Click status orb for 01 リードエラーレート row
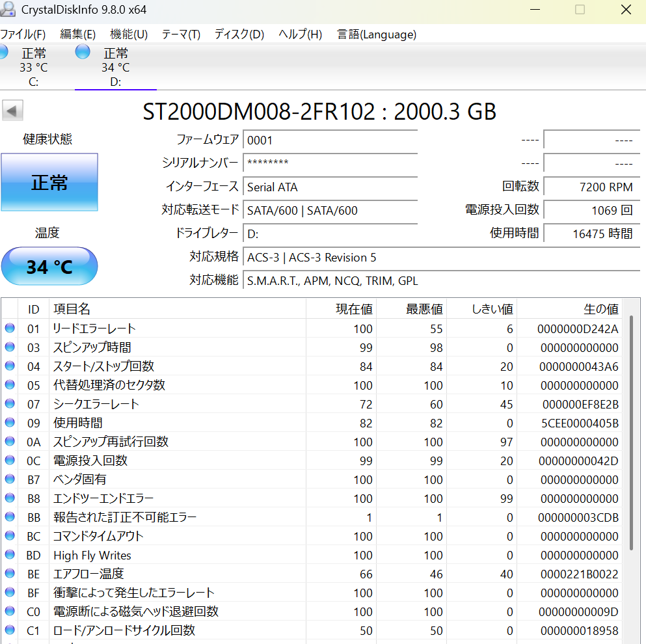Image resolution: width=646 pixels, height=644 pixels. tap(10, 329)
